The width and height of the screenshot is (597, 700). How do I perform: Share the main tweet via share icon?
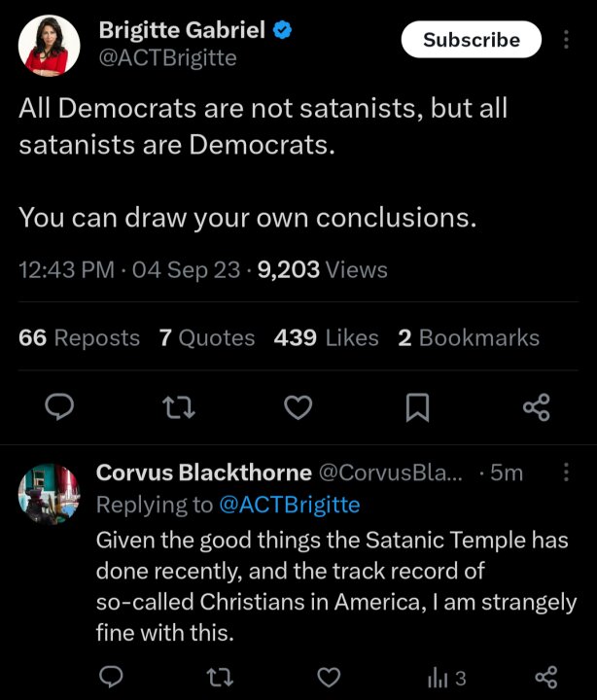537,407
